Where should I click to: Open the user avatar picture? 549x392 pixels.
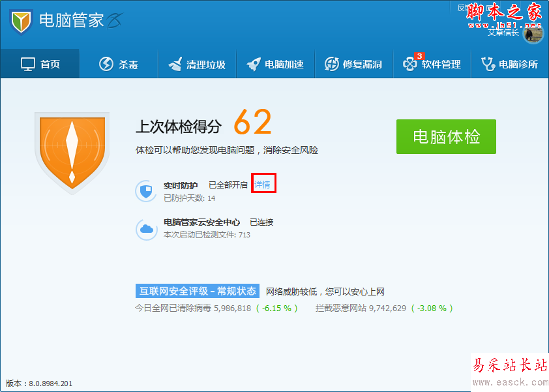pyautogui.click(x=533, y=35)
